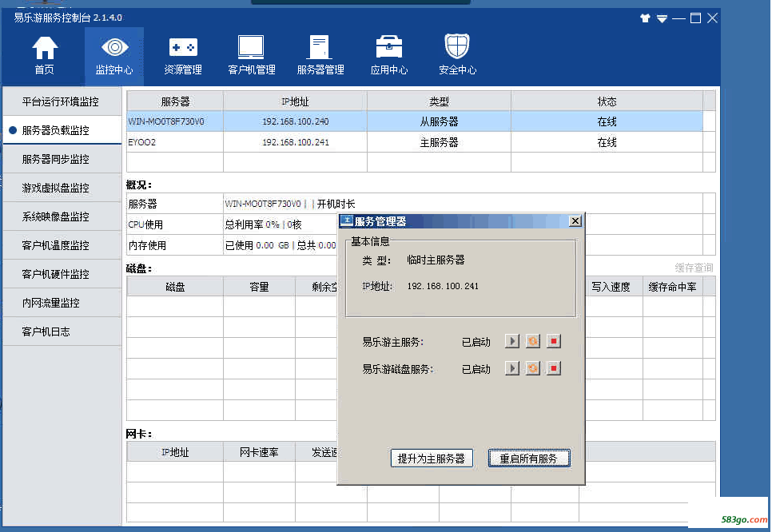The width and height of the screenshot is (772, 532).
Task: Restart the 易乐游主服务 service
Action: point(533,341)
